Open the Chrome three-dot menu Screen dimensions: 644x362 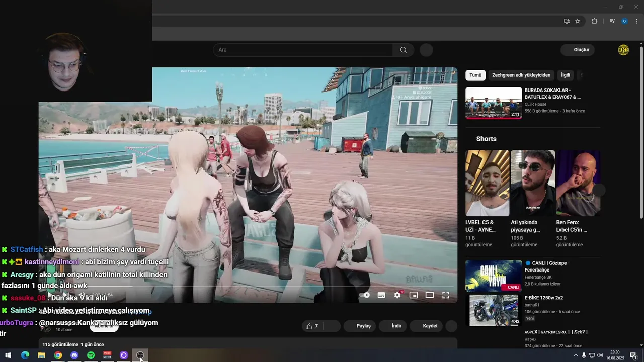click(636, 21)
